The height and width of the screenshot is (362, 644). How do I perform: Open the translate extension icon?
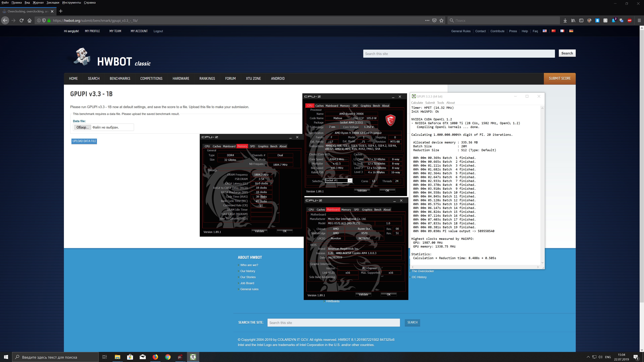(x=622, y=20)
